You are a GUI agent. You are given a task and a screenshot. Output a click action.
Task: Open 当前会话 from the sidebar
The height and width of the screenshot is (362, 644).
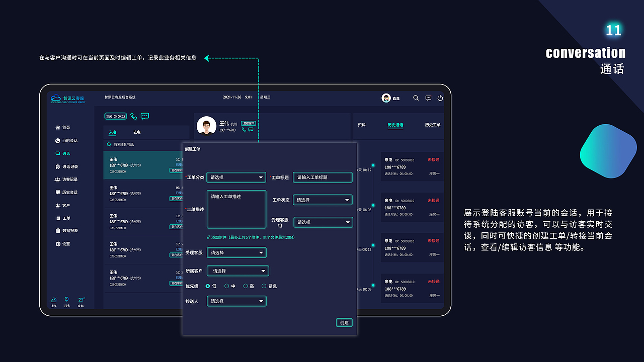click(x=66, y=141)
